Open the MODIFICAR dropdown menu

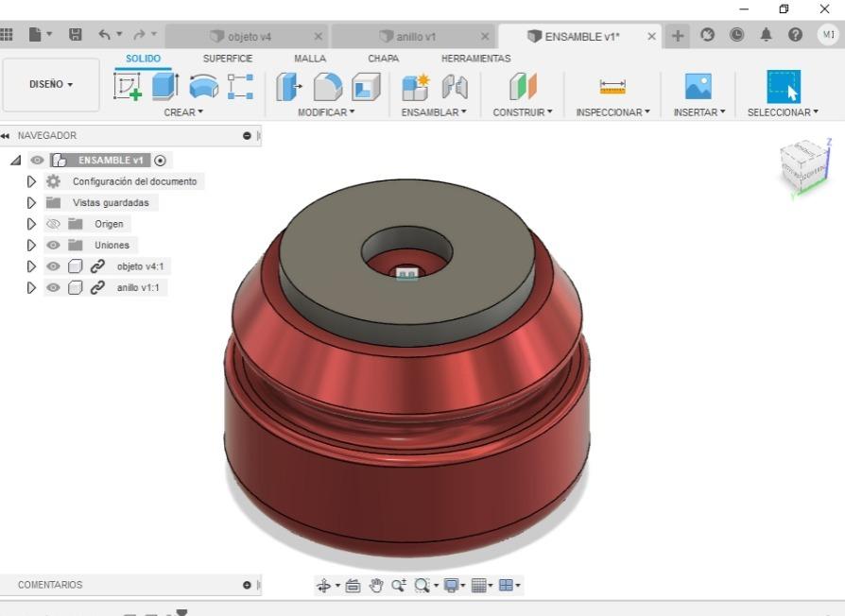tap(326, 112)
